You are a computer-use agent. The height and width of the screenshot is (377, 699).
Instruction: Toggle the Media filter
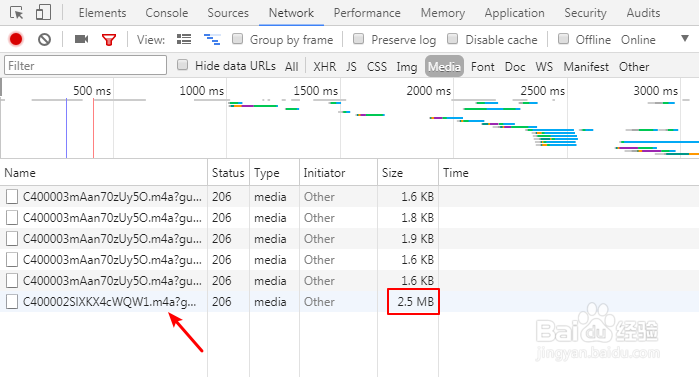point(444,66)
